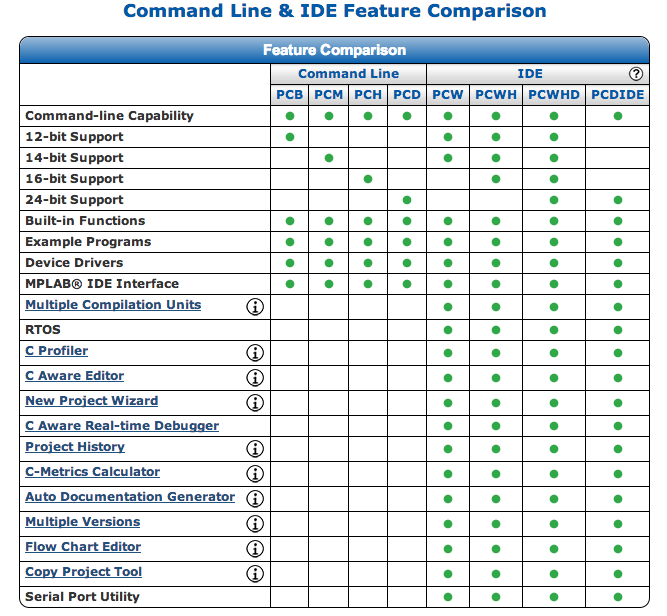
Task: Open the C Profiler link
Action: (x=57, y=351)
